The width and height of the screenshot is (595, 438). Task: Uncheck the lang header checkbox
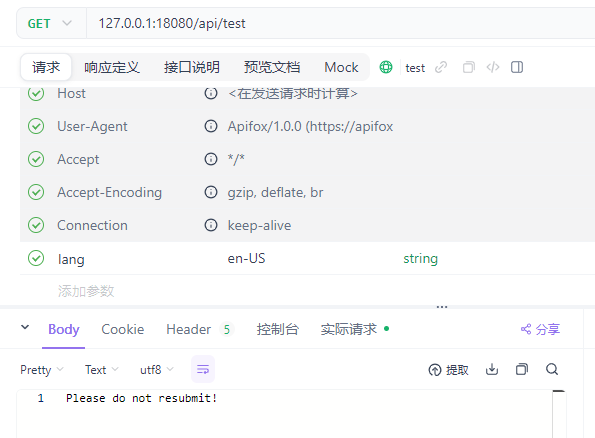tap(36, 258)
